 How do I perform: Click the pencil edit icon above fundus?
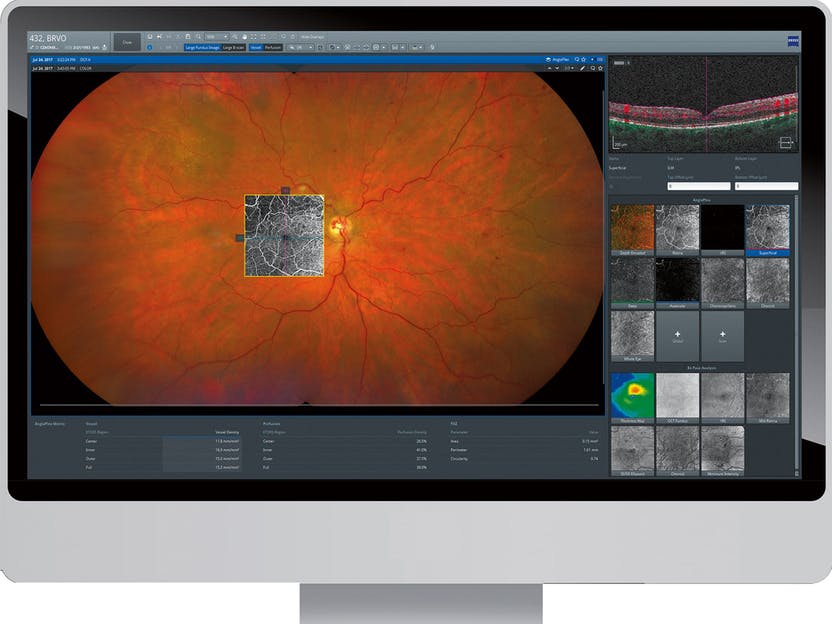click(x=583, y=68)
